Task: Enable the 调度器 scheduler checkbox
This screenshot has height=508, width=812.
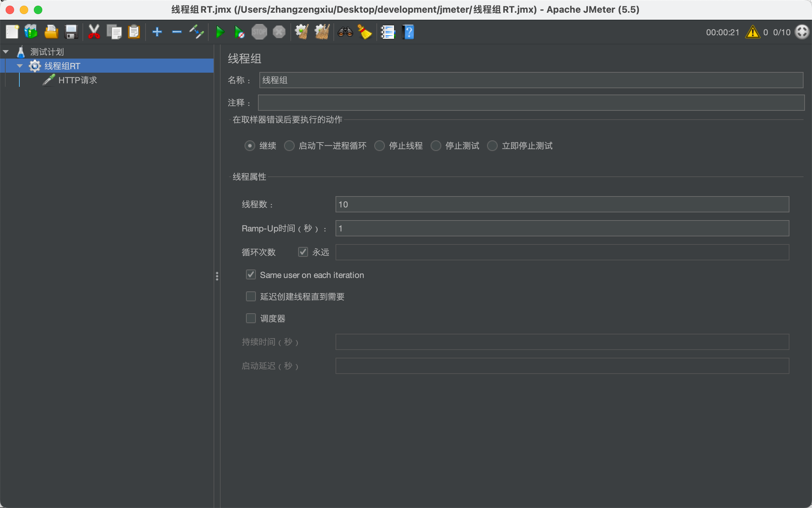Action: tap(251, 318)
